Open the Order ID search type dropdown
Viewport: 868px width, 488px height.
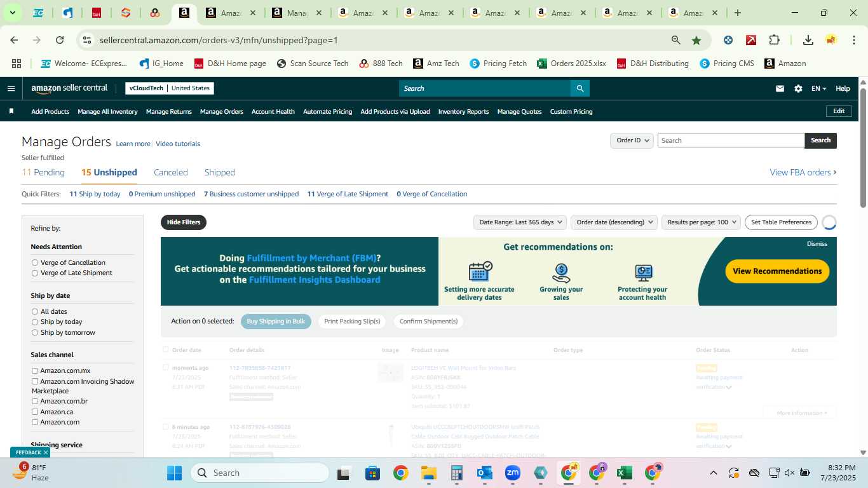(632, 140)
